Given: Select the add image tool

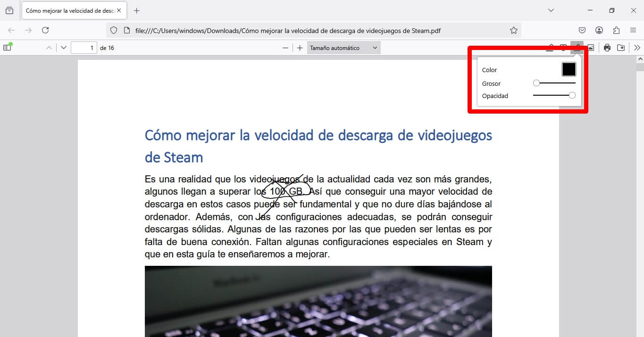Looking at the screenshot, I should [591, 48].
